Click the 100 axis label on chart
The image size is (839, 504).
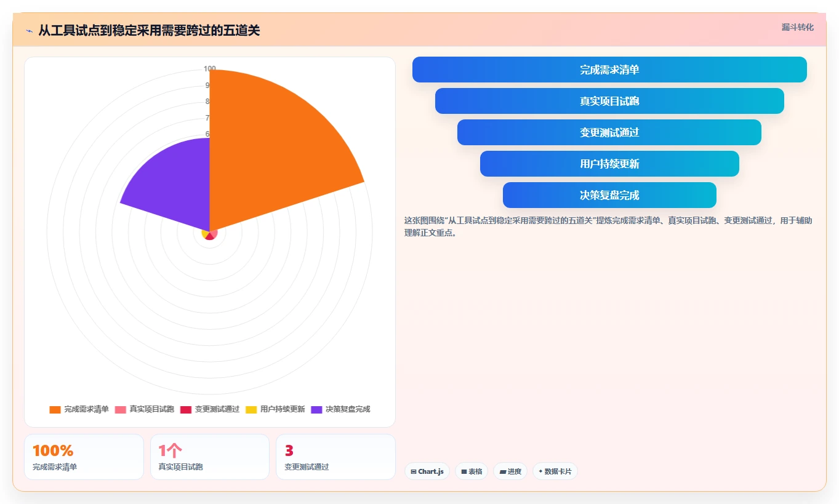coord(210,68)
